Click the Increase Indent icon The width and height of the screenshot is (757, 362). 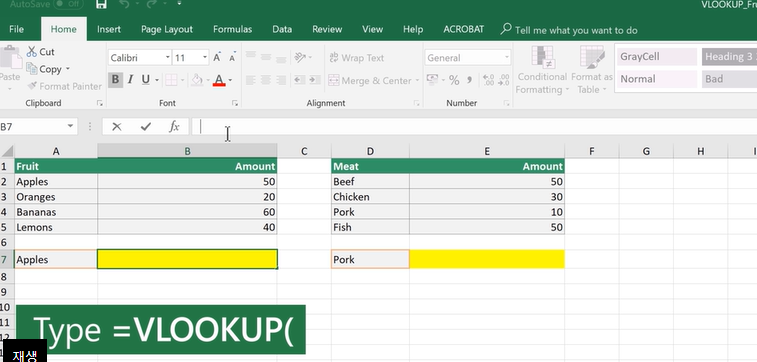(314, 80)
